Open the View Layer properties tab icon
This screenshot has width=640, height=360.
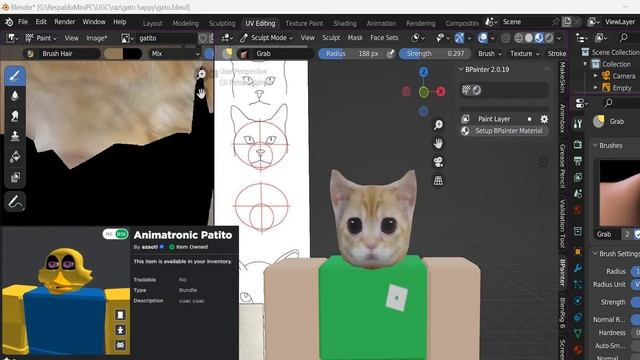pos(578,177)
